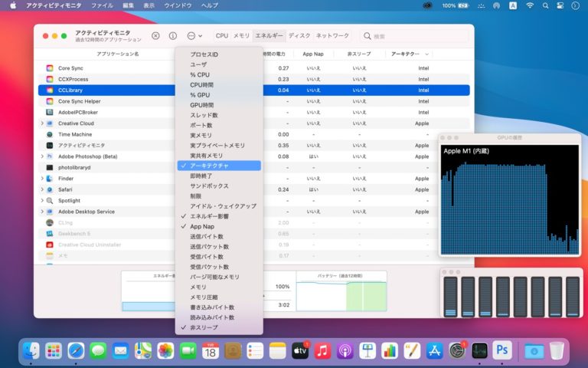Open System Preferences in the Dock

click(x=457, y=351)
